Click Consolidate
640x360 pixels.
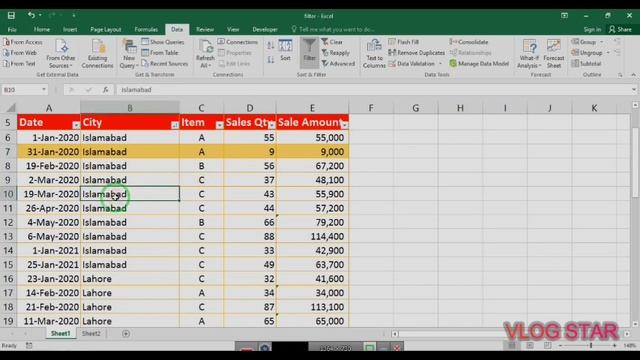tap(469, 42)
